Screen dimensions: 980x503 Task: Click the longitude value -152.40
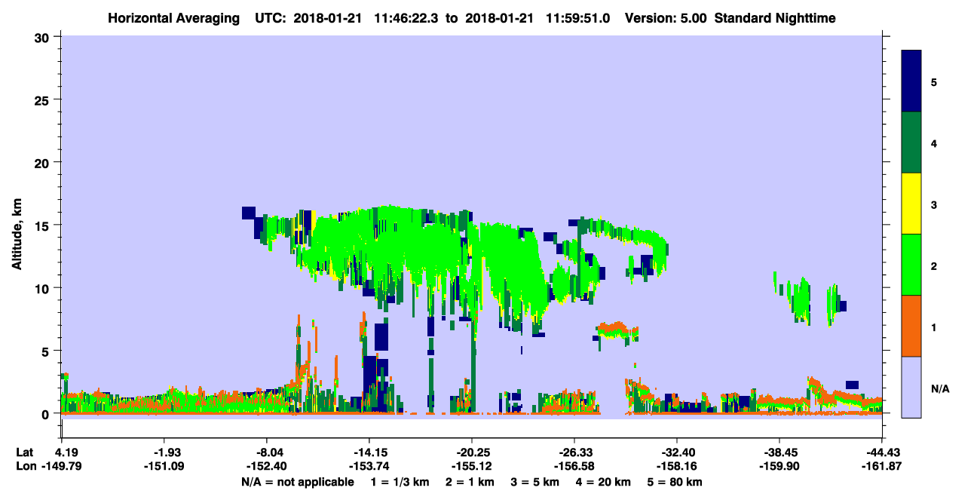tap(266, 467)
